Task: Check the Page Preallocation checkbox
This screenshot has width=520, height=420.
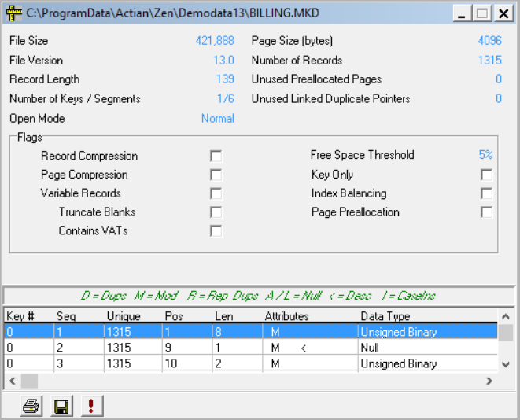Action: pyautogui.click(x=486, y=212)
